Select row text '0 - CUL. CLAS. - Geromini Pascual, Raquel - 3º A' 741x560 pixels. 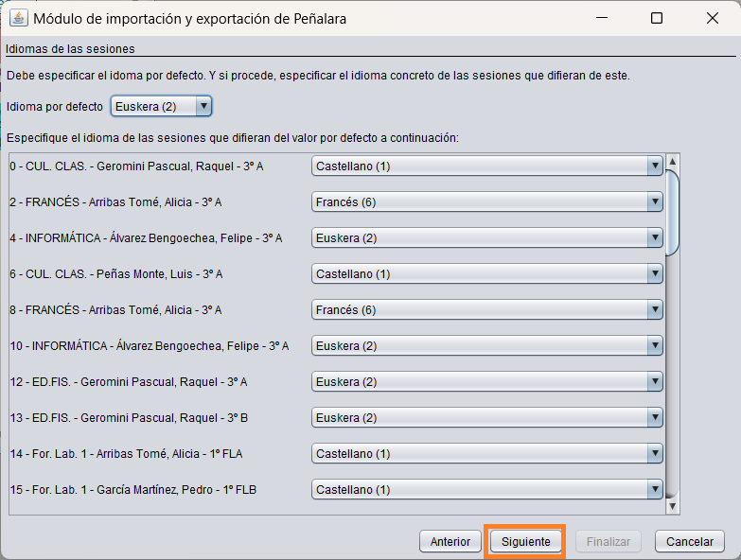(x=136, y=166)
